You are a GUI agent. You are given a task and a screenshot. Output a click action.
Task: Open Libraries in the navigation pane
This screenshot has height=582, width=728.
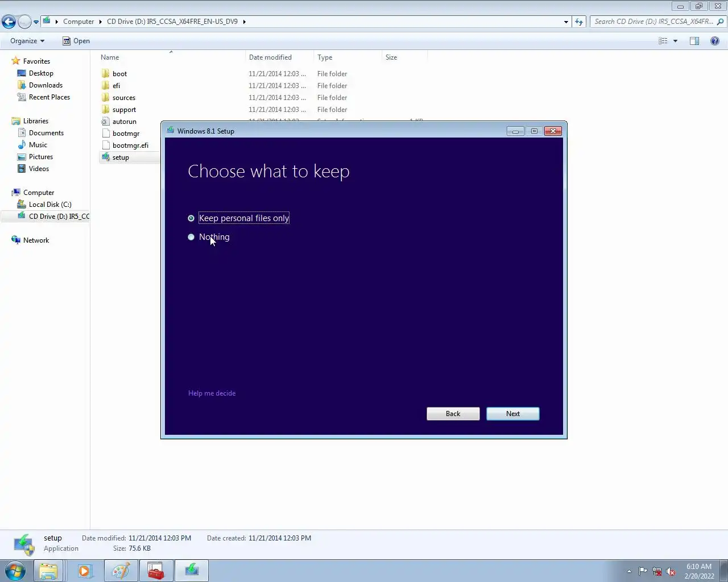coord(35,121)
